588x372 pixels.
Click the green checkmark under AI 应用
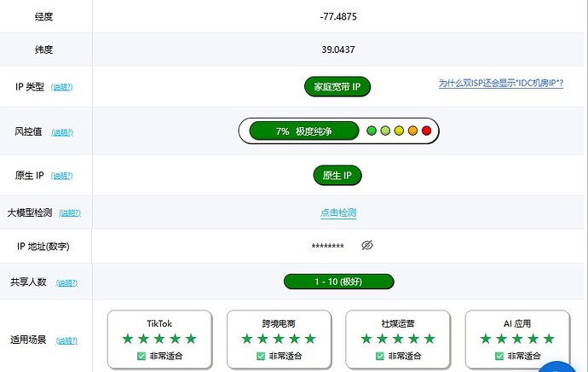pos(499,356)
